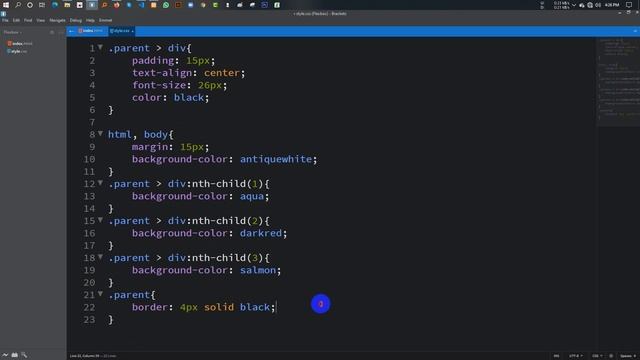Collapse the nth-child(2) rule on line 15
The height and width of the screenshot is (360, 640).
coord(100,220)
